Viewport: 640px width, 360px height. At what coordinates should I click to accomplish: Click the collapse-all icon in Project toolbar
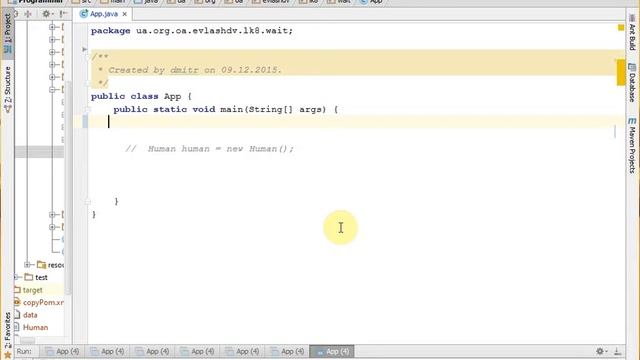click(28, 14)
